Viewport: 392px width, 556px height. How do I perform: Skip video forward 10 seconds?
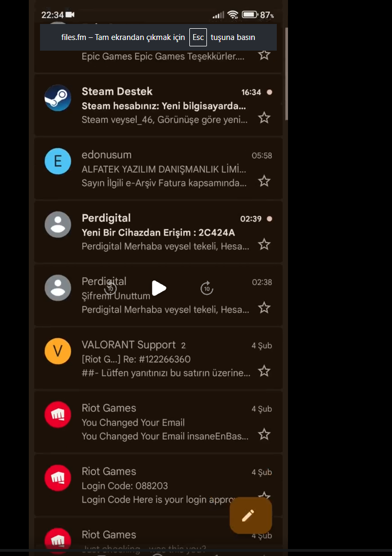207,288
